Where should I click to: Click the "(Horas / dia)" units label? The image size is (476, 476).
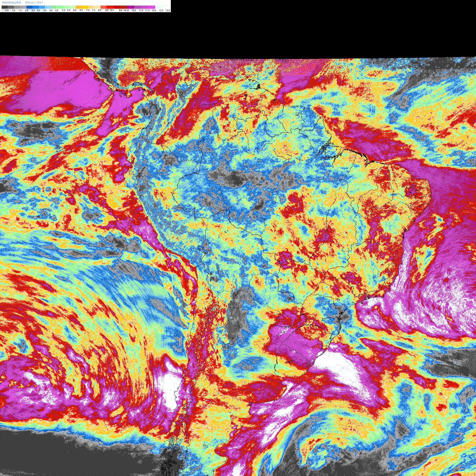[x=34, y=2]
